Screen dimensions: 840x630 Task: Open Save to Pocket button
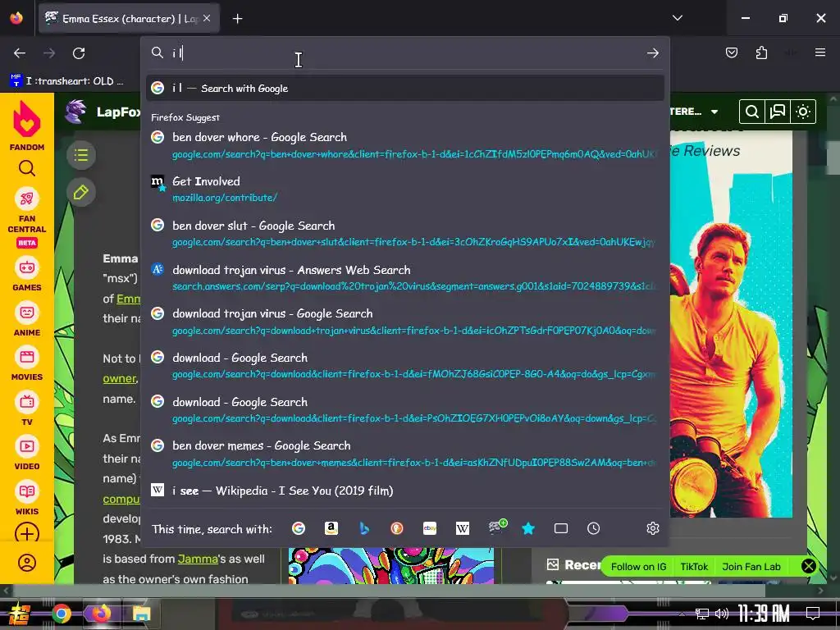click(731, 52)
